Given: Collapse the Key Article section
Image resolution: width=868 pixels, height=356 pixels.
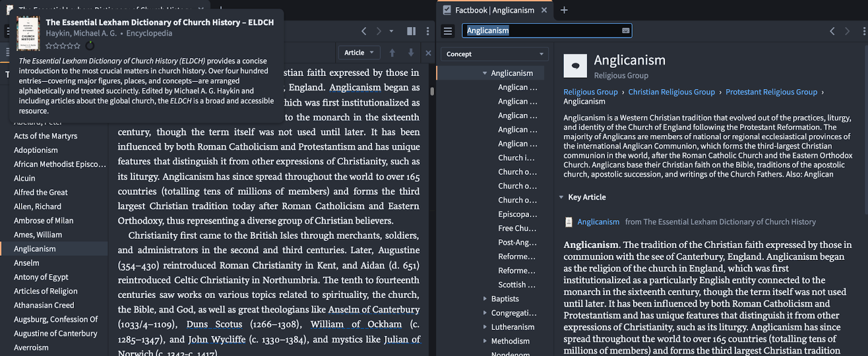Looking at the screenshot, I should coord(561,197).
